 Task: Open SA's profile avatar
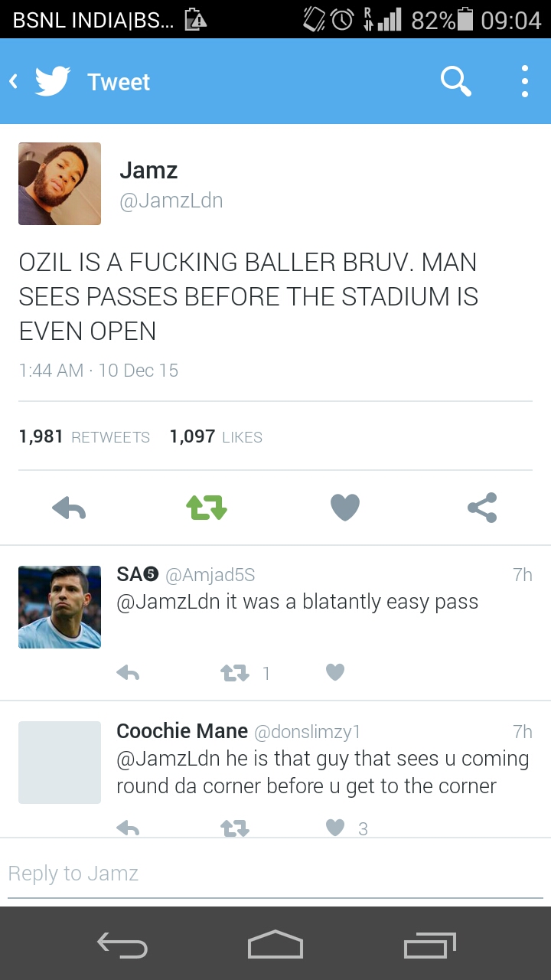tap(60, 607)
